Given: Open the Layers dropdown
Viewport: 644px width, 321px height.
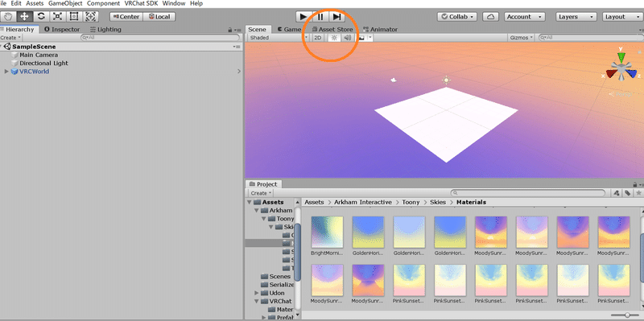Looking at the screenshot, I should tap(576, 17).
